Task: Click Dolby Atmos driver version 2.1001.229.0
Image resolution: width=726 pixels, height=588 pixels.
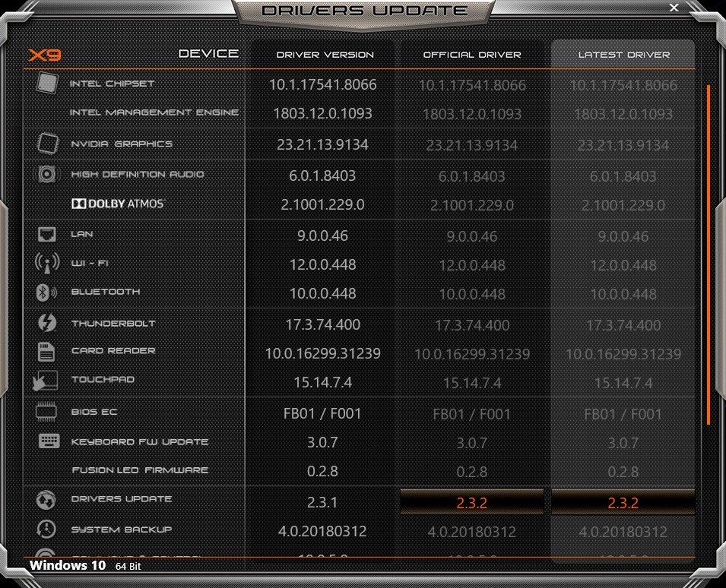Action: click(x=323, y=204)
